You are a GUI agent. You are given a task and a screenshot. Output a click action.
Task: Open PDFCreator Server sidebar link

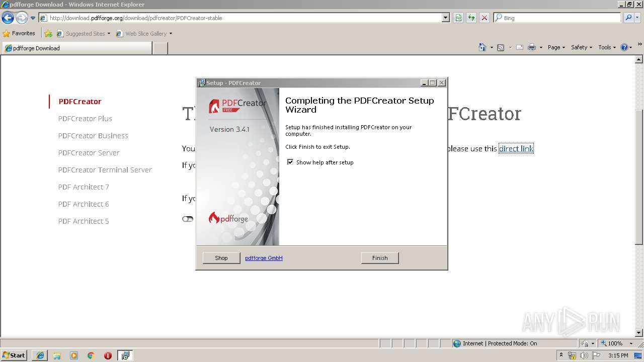[x=89, y=153]
